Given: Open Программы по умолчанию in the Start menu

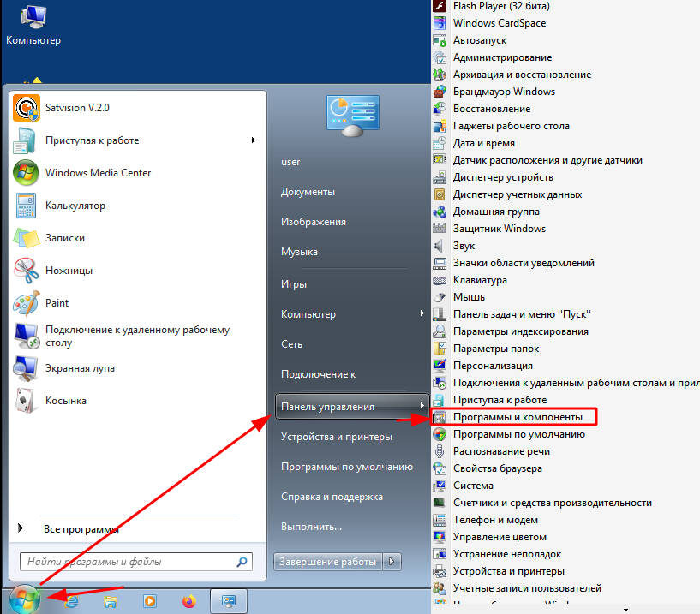Looking at the screenshot, I should click(x=346, y=467).
